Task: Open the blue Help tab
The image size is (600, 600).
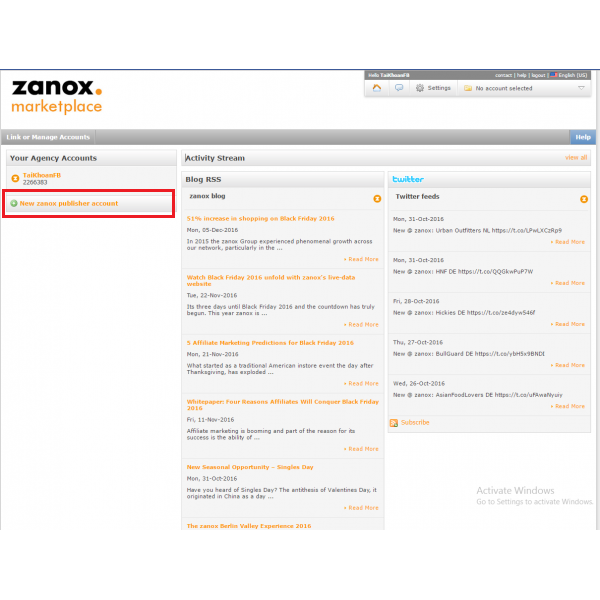Action: coord(583,137)
